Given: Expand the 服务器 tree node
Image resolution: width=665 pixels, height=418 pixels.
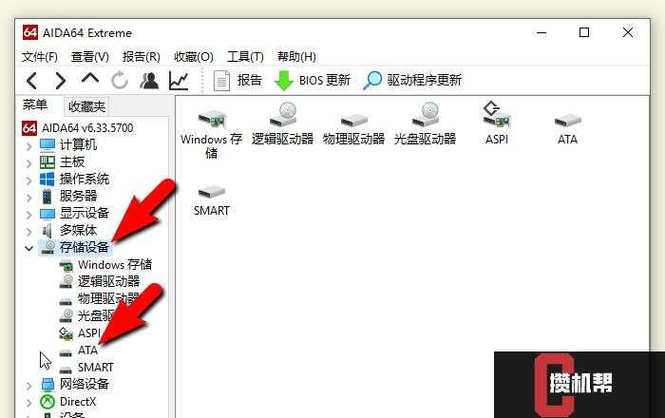Looking at the screenshot, I should pyautogui.click(x=29, y=198).
